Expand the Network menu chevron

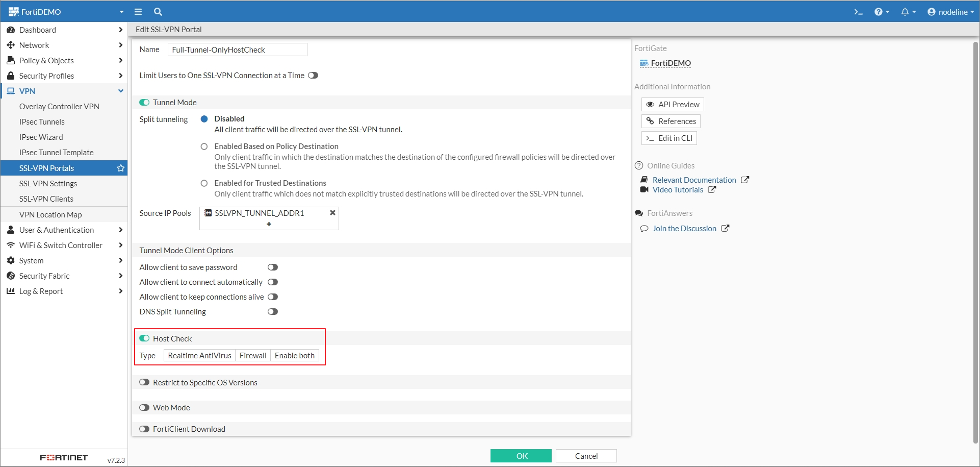tap(120, 45)
